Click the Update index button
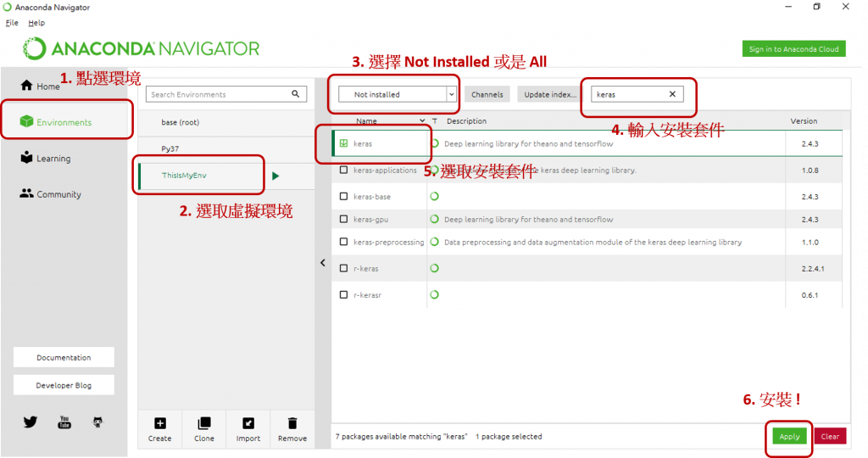Viewport: 868px width, 458px height. click(549, 94)
